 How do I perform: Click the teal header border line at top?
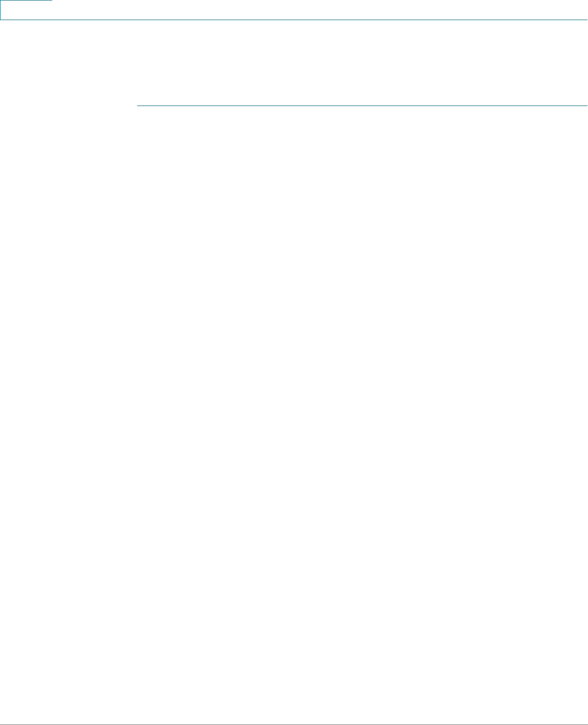click(320, 20)
